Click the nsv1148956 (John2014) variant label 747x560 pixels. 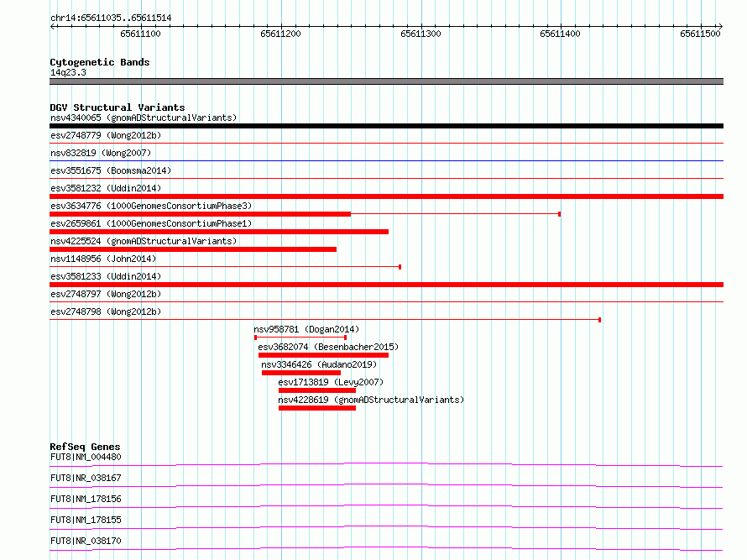point(103,259)
